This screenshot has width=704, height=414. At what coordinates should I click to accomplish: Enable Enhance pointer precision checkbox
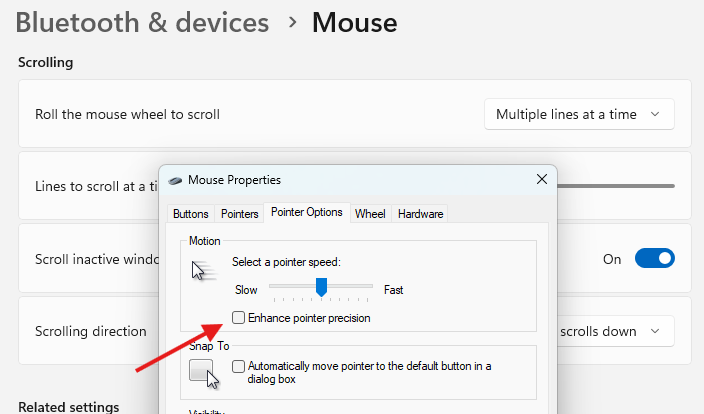pyautogui.click(x=238, y=318)
